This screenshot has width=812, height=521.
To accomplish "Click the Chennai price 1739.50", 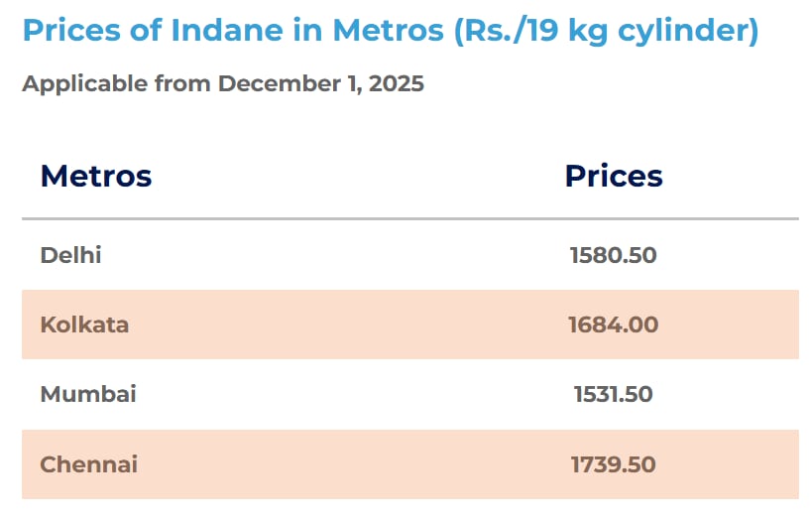I will point(613,464).
